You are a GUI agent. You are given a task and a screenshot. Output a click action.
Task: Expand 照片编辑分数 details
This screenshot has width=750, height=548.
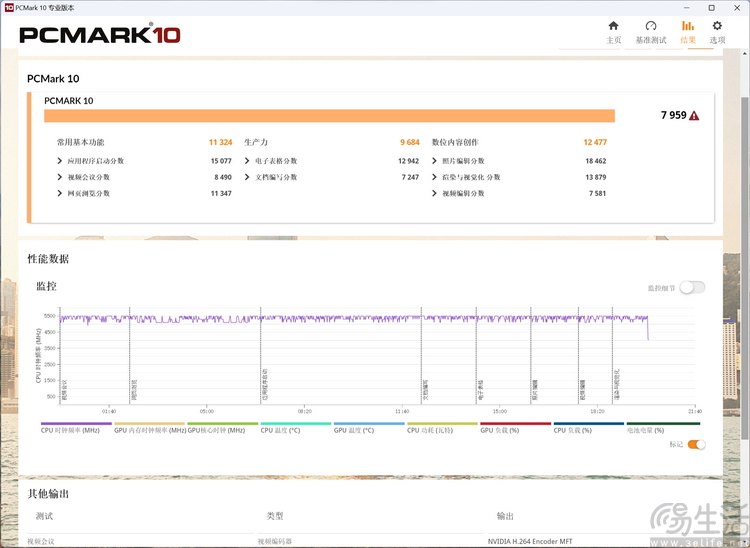click(x=435, y=161)
